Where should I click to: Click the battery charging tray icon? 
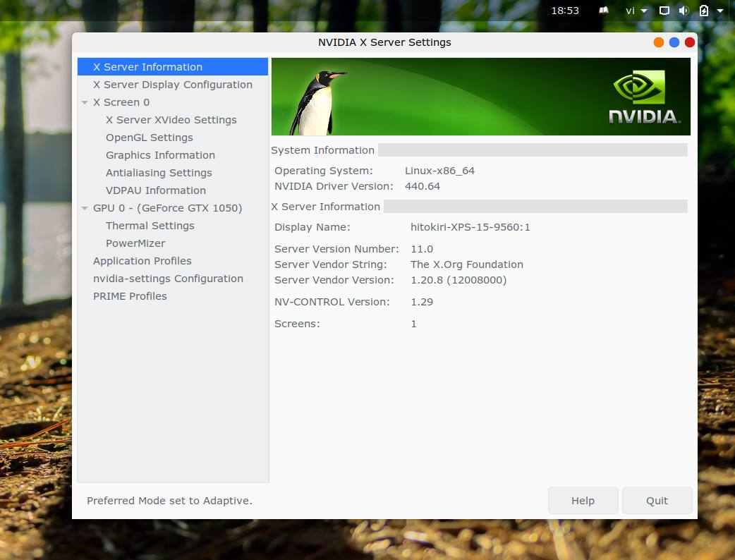click(704, 11)
